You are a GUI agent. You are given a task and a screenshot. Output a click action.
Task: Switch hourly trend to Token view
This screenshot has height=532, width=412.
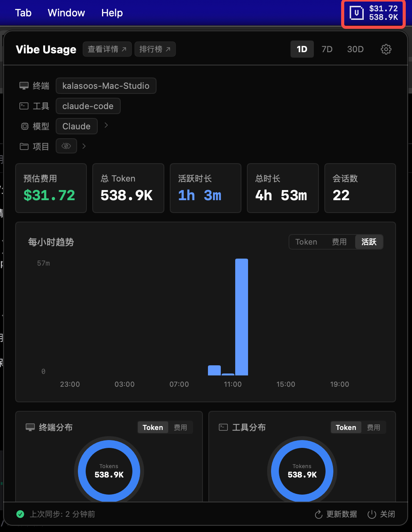point(306,242)
